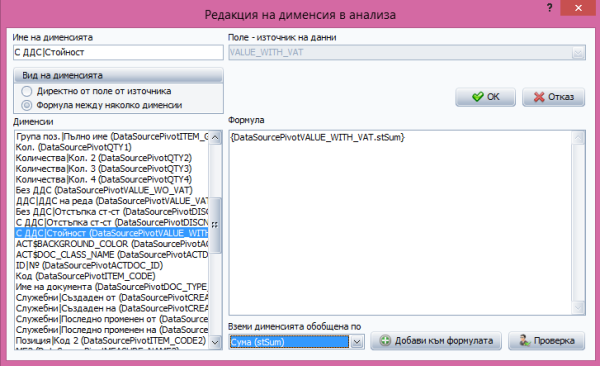Select 'Служебни|Създаден на' list item
Screen dimensions: 600x366
coord(112,308)
